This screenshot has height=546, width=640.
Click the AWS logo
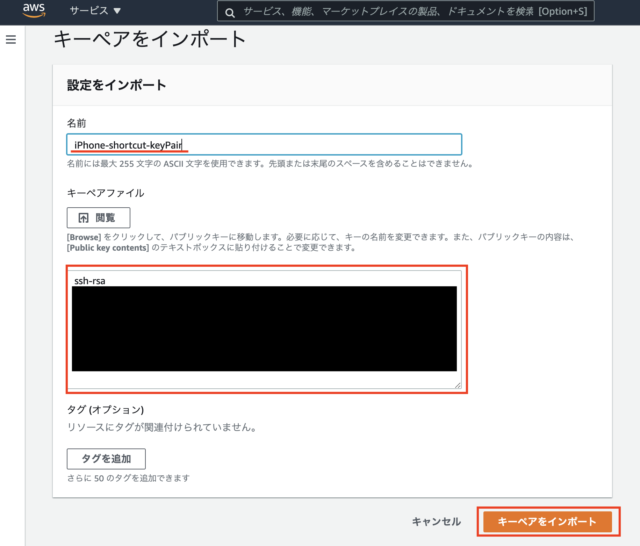(x=34, y=10)
